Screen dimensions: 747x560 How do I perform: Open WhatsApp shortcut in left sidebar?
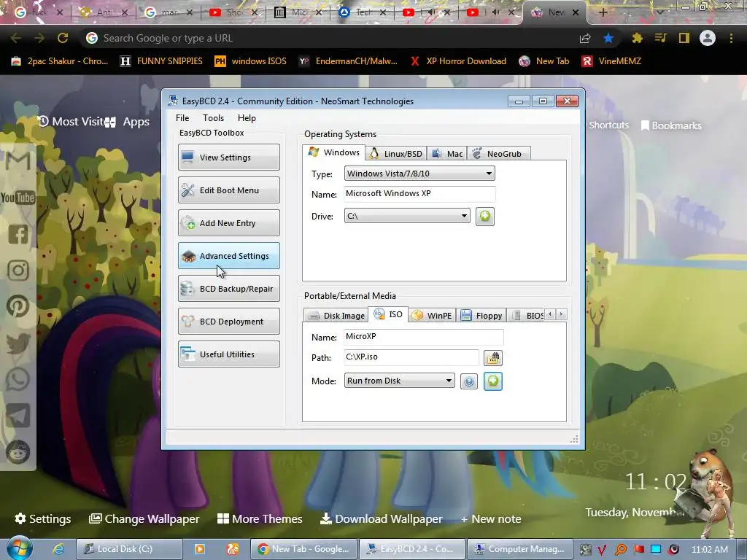click(x=18, y=379)
